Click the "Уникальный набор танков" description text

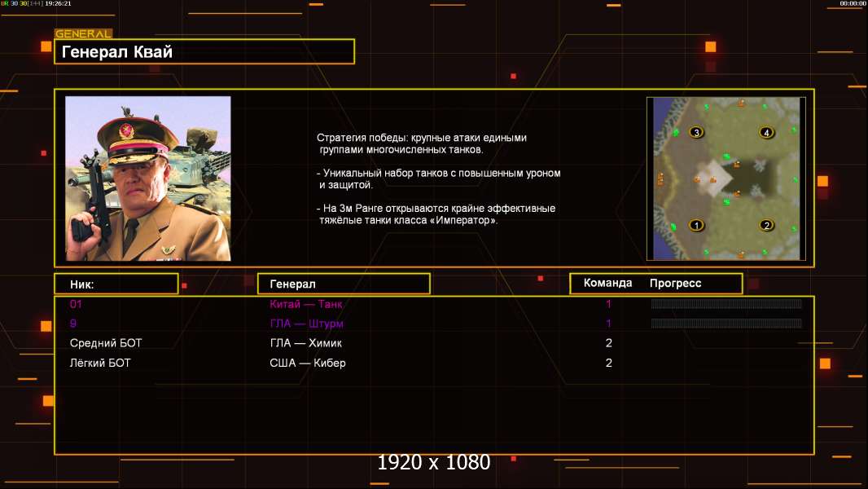coord(438,178)
